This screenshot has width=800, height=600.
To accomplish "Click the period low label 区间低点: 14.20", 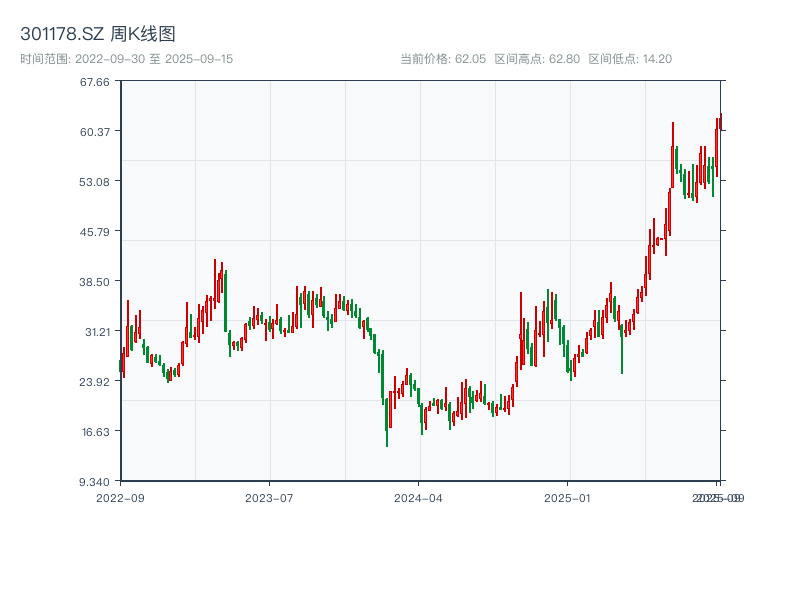I will (x=630, y=59).
